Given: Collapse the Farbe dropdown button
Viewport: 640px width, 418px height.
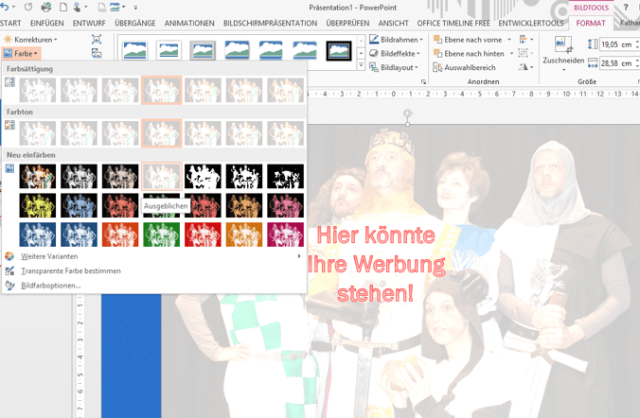Looking at the screenshot, I should [x=21, y=53].
